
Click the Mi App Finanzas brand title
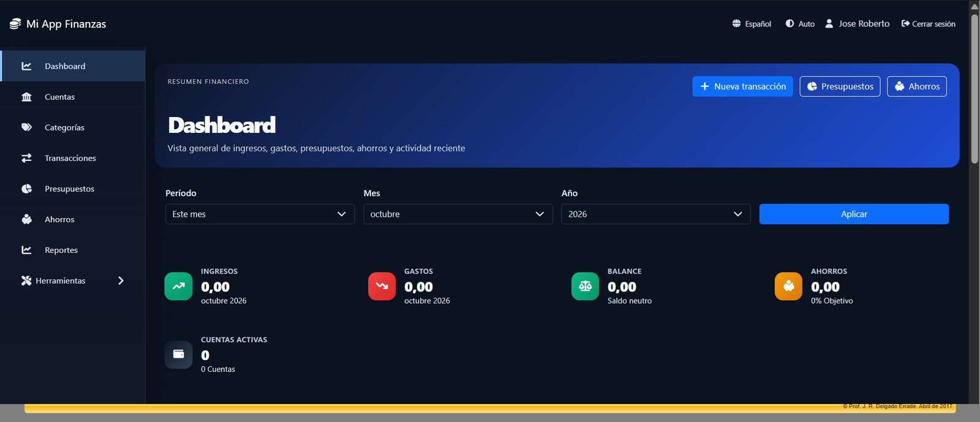pyautogui.click(x=66, y=24)
